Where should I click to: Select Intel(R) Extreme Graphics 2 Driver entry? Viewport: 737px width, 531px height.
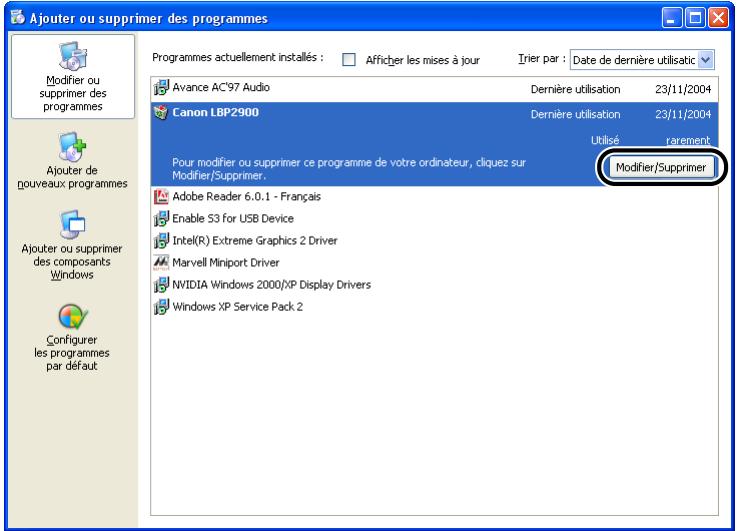coord(255,241)
